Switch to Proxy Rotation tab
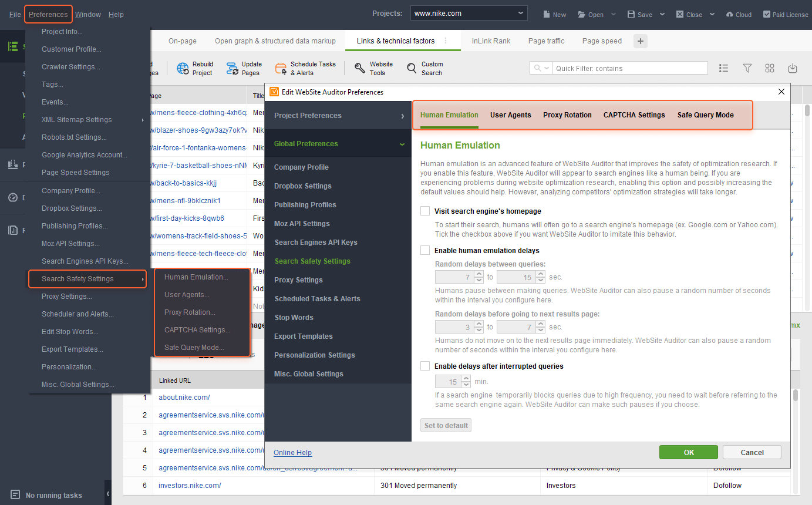 567,115
